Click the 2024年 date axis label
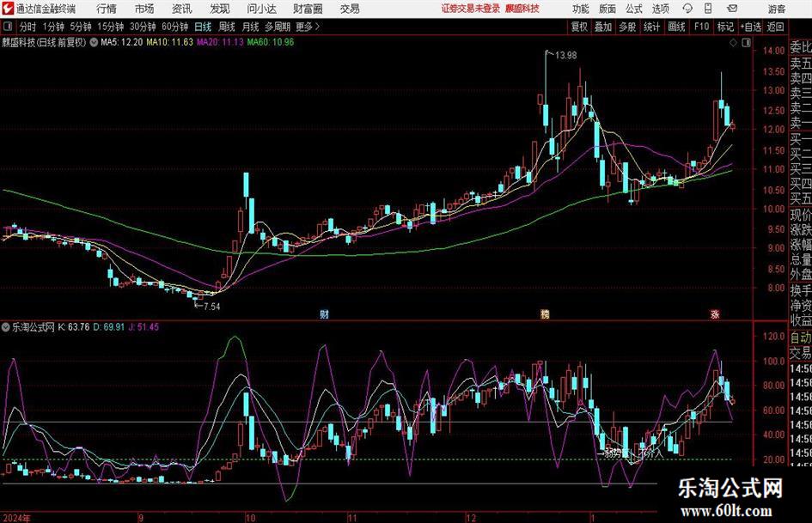 [x=16, y=518]
